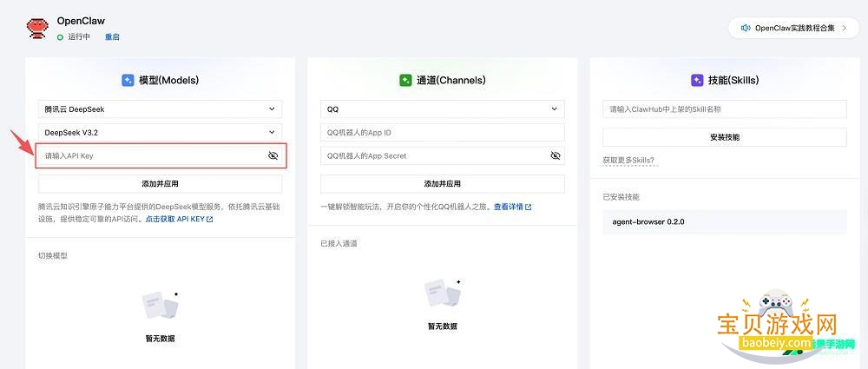
Task: Click external link icon beside 点击获取 API KEY
Action: pos(210,220)
